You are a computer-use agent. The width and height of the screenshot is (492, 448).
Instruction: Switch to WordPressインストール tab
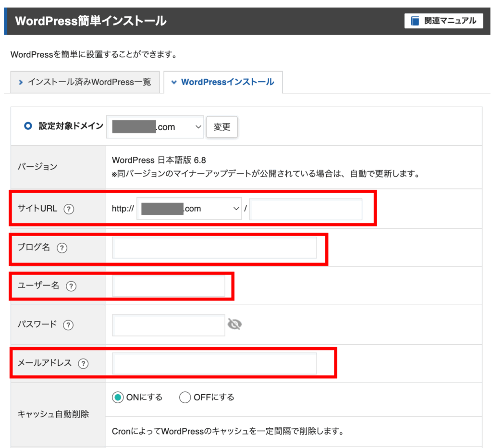point(223,82)
